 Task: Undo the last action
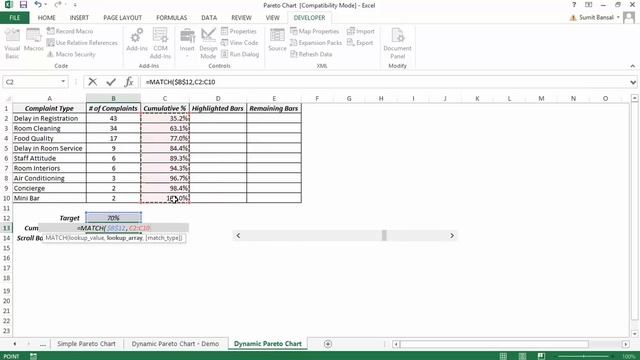(38, 5)
